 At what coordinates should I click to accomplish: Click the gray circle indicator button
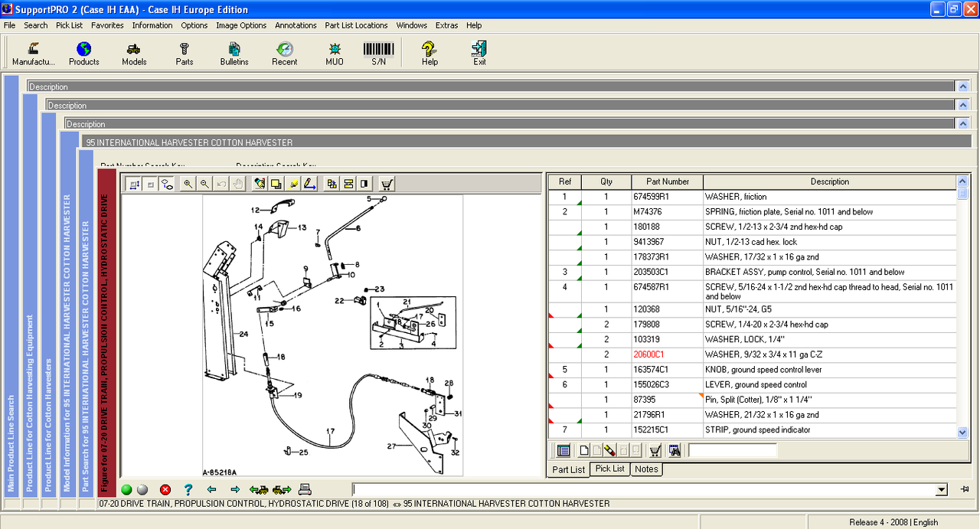[142, 489]
